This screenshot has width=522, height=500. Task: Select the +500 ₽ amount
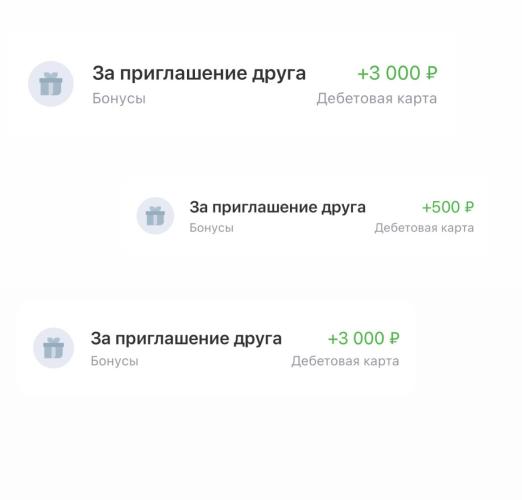click(x=448, y=207)
